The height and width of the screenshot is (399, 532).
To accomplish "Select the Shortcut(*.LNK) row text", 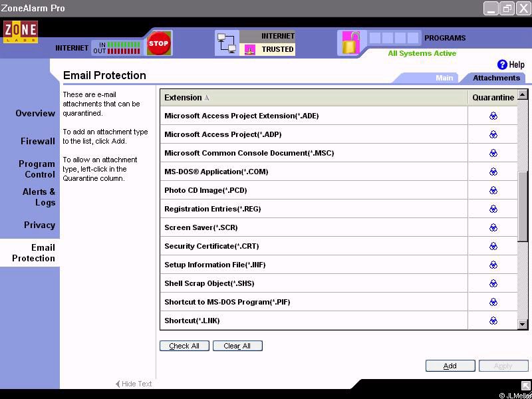I will coord(192,321).
